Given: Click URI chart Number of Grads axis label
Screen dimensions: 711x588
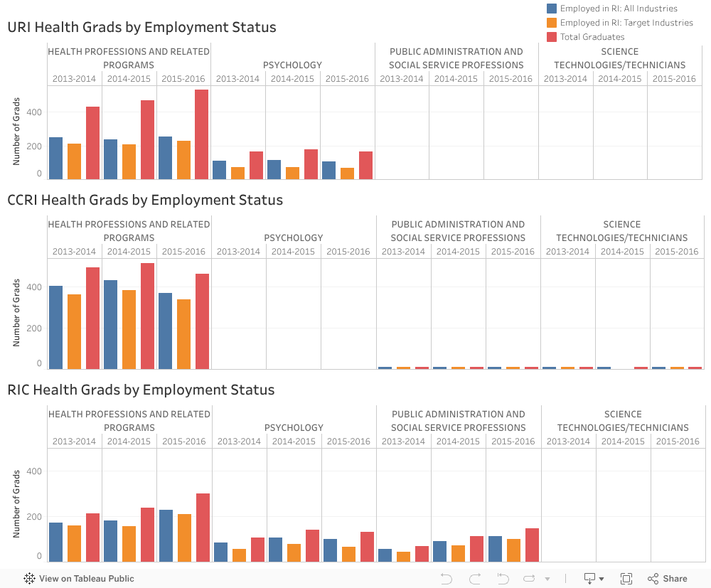Looking at the screenshot, I should pyautogui.click(x=16, y=132).
